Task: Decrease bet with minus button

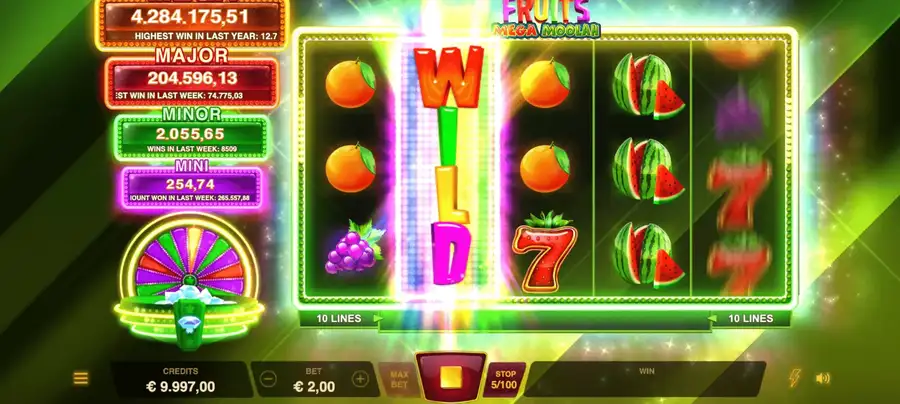Action: [268, 379]
